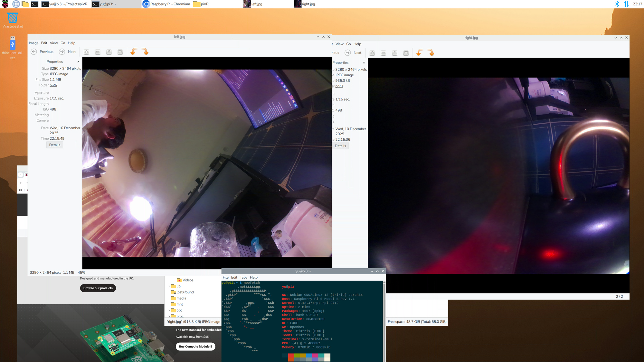Viewport: 644px width, 362px height.
Task: Open the Image menu in left.jpg viewer
Action: tap(33, 43)
